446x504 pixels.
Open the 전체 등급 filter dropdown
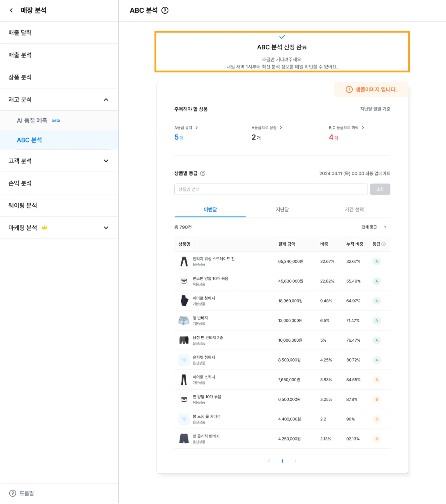click(x=374, y=227)
